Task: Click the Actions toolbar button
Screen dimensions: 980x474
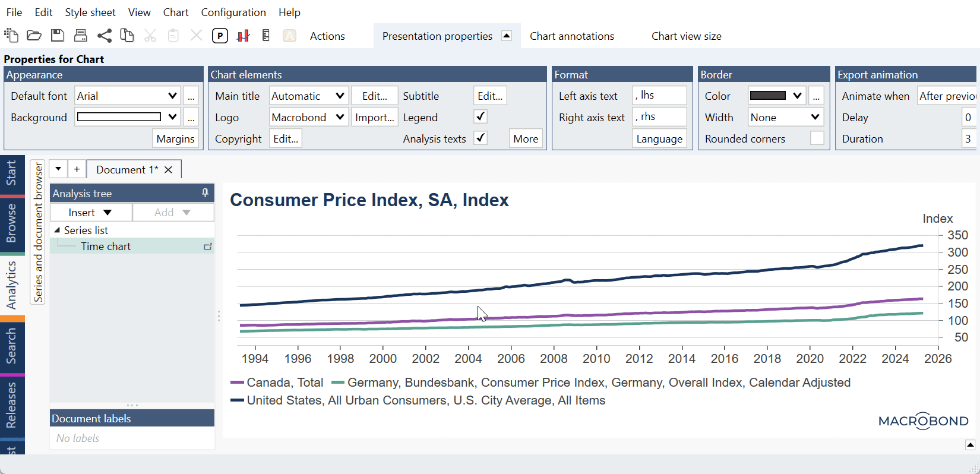Action: pyautogui.click(x=327, y=36)
